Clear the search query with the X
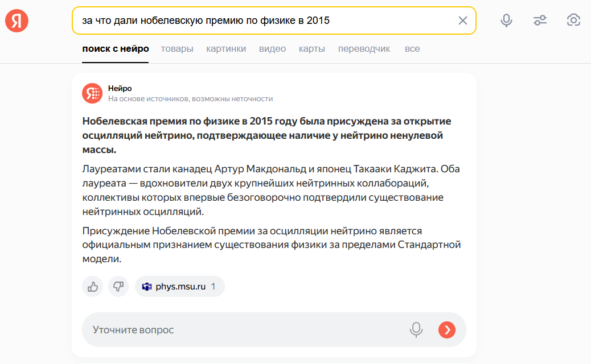 pos(462,20)
